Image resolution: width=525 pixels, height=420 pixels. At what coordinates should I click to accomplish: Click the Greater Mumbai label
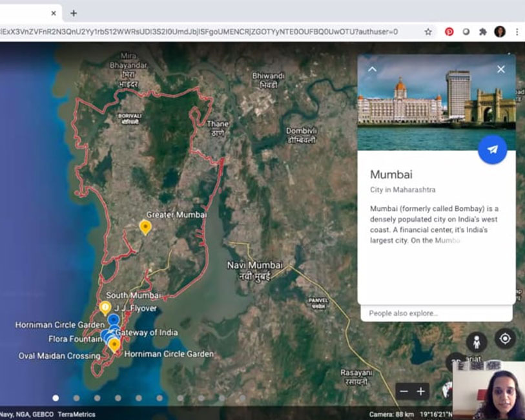[x=176, y=215]
